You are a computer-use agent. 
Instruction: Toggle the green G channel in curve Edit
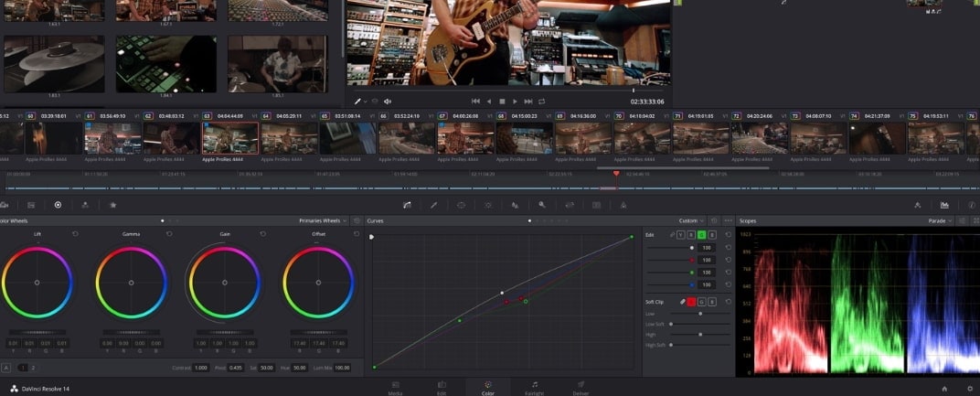pos(702,235)
